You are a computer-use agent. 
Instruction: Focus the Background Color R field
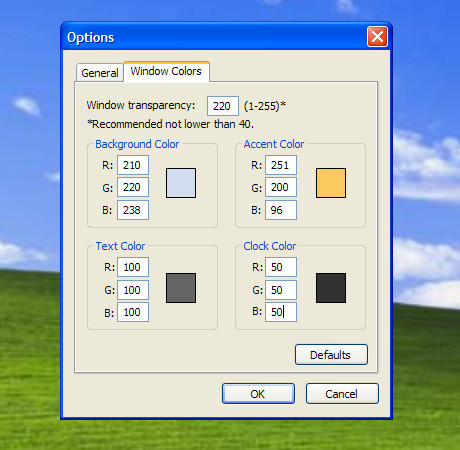[x=133, y=165]
